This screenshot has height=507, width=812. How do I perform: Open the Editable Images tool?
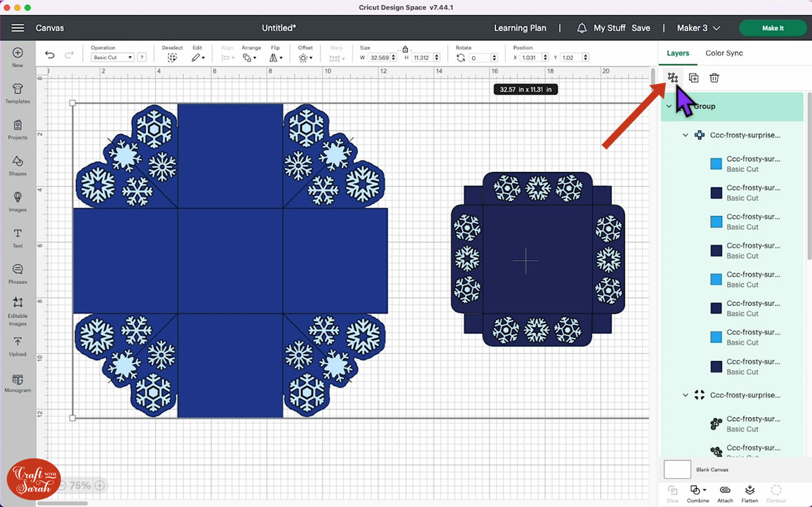point(18,311)
